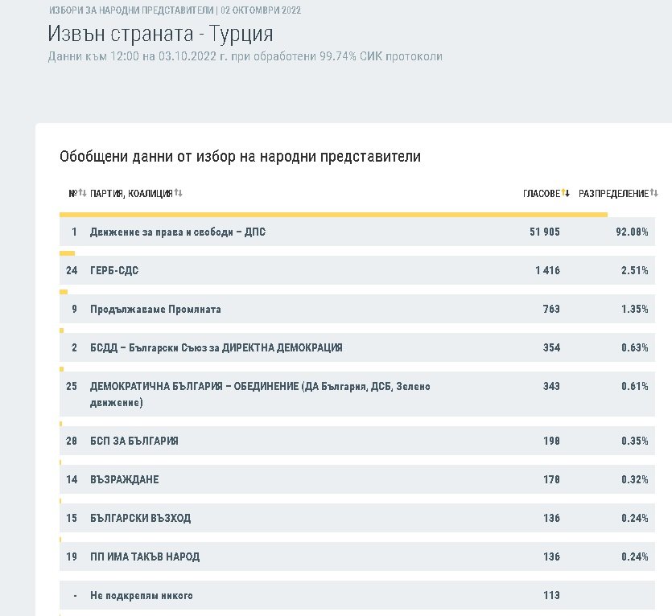The width and height of the screenshot is (672, 616).
Task: Click the Извън страната - Турция heading
Action: [160, 34]
